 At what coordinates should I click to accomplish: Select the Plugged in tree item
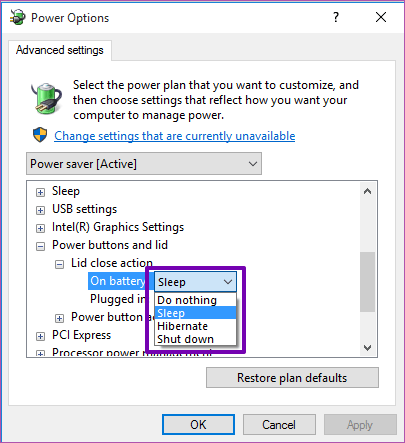click(117, 299)
